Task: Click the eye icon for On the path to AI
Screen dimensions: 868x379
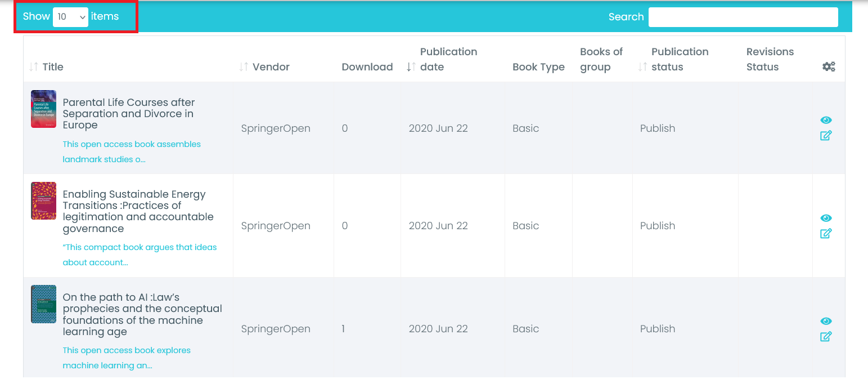Action: [826, 321]
